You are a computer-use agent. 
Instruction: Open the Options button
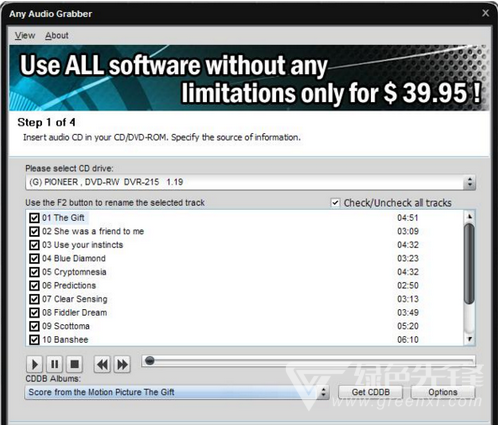pyautogui.click(x=443, y=392)
